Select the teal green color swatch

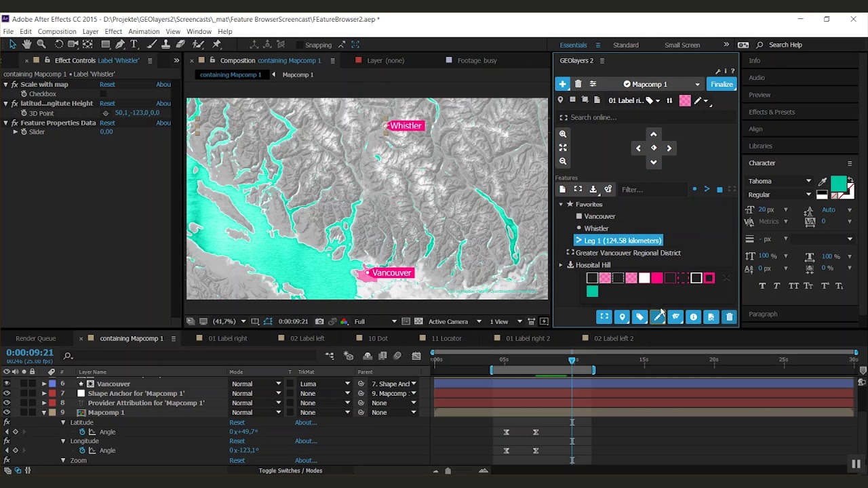592,291
